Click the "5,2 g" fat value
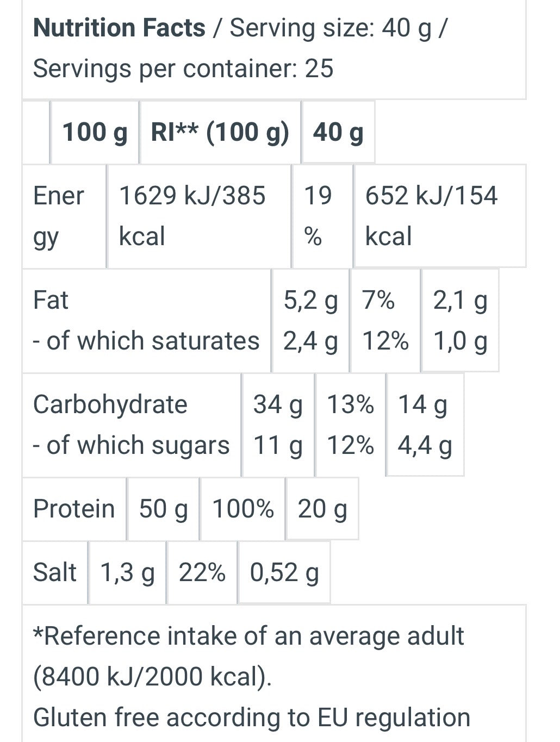 coord(310,300)
